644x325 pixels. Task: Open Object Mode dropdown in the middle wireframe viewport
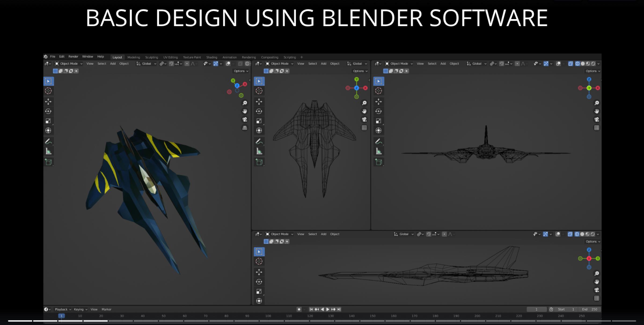280,63
